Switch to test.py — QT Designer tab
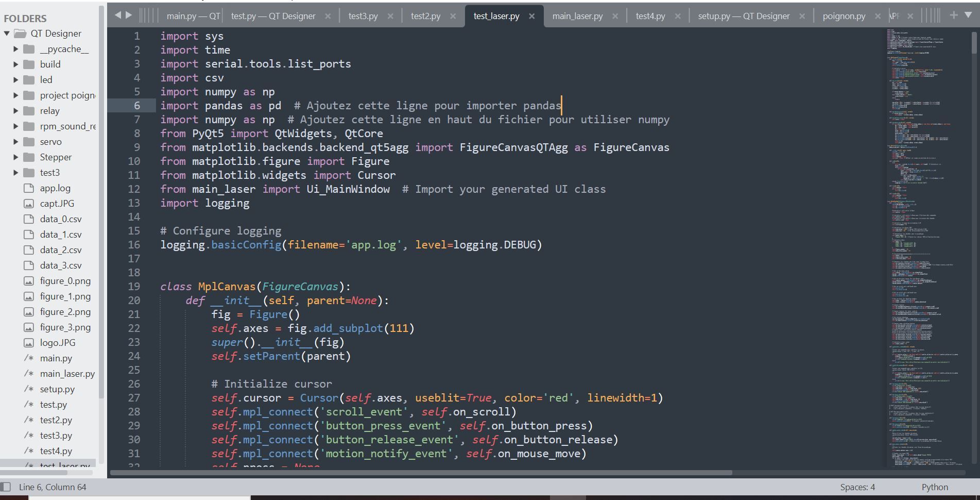The width and height of the screenshot is (980, 500). (x=273, y=16)
